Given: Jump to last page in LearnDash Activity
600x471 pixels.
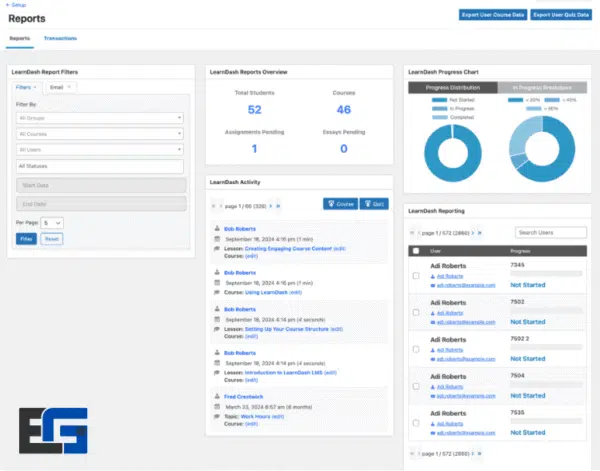Looking at the screenshot, I should click(x=278, y=205).
